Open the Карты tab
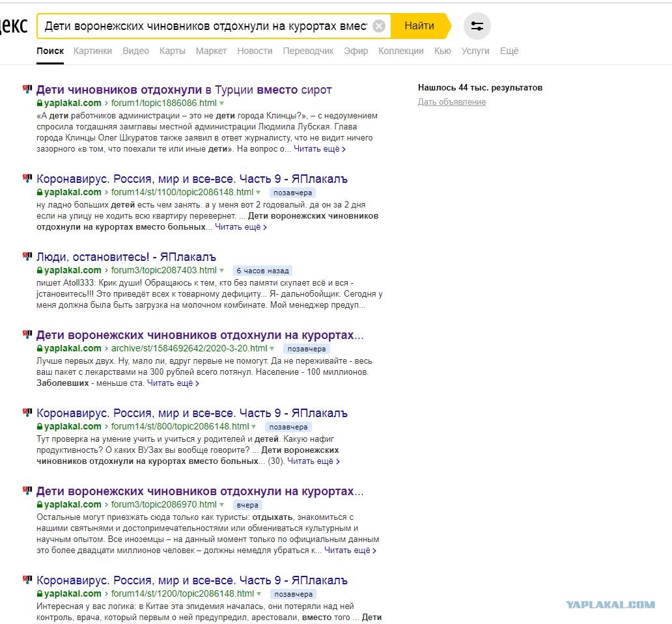Screen dimensions: 672x624 173,51
